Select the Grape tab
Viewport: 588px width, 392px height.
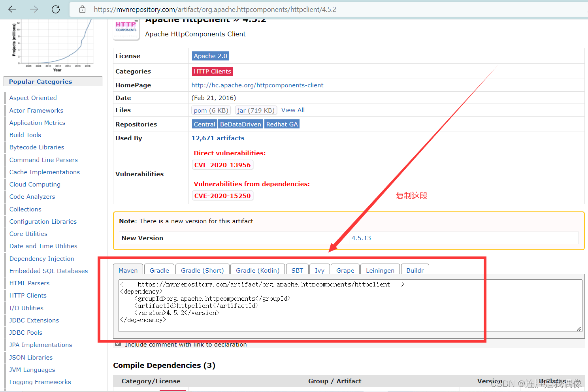(x=345, y=270)
